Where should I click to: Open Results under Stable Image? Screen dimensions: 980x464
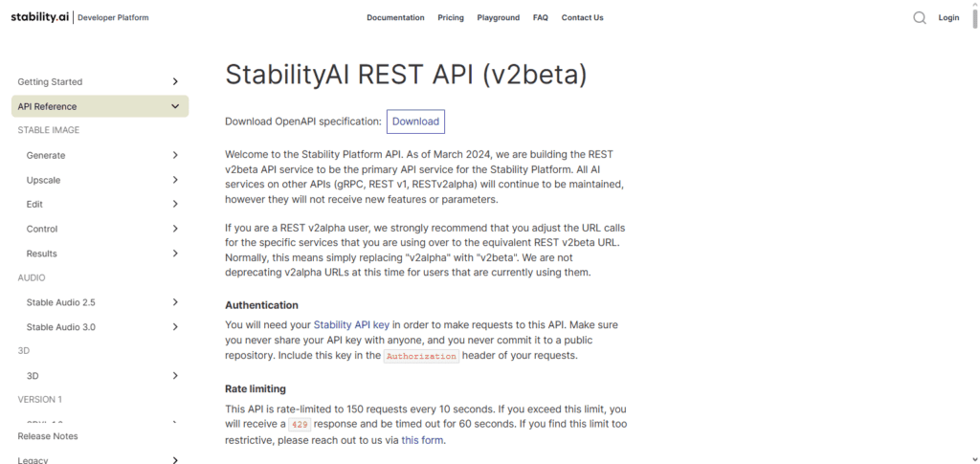[41, 254]
